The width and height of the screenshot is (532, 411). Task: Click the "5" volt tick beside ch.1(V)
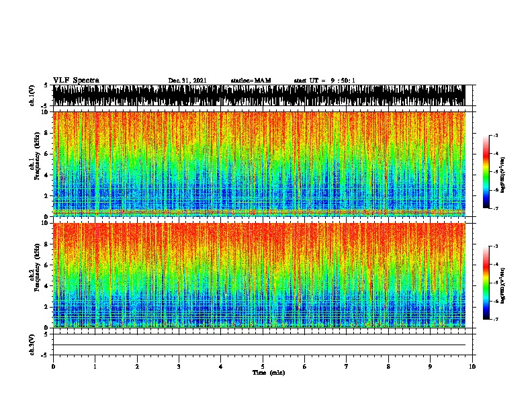[x=46, y=85]
